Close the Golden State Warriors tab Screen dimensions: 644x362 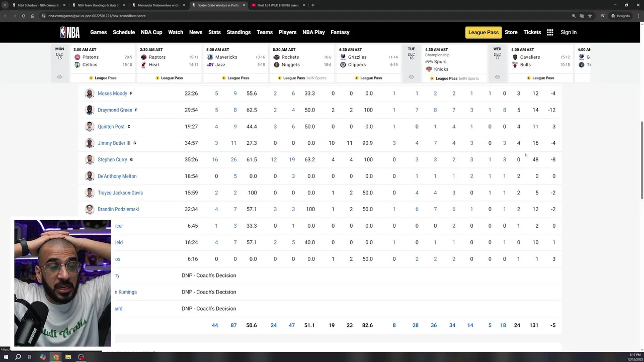[x=244, y=5]
